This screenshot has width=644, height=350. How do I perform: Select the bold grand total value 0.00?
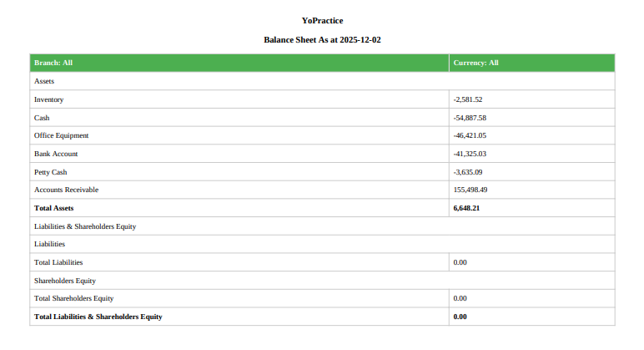460,317
